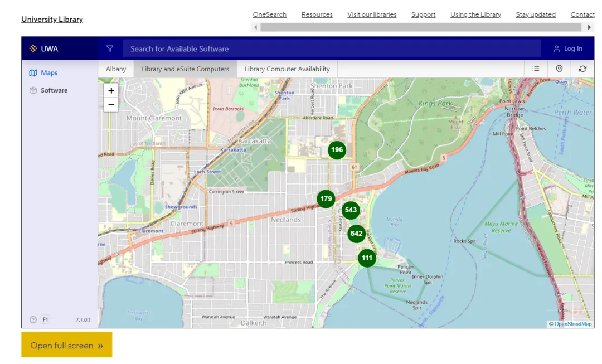Click the F1 key badge
This screenshot has height=364, width=602.
tap(45, 319)
